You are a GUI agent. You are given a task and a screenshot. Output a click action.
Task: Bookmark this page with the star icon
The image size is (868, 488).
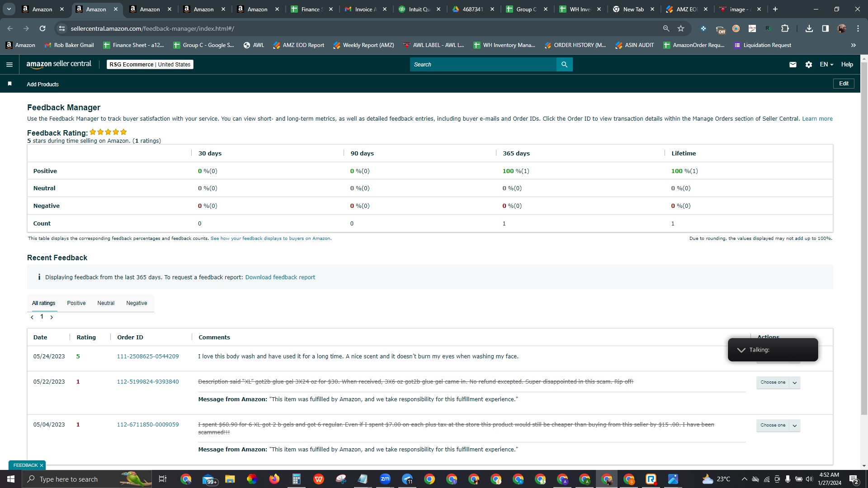pos(681,28)
